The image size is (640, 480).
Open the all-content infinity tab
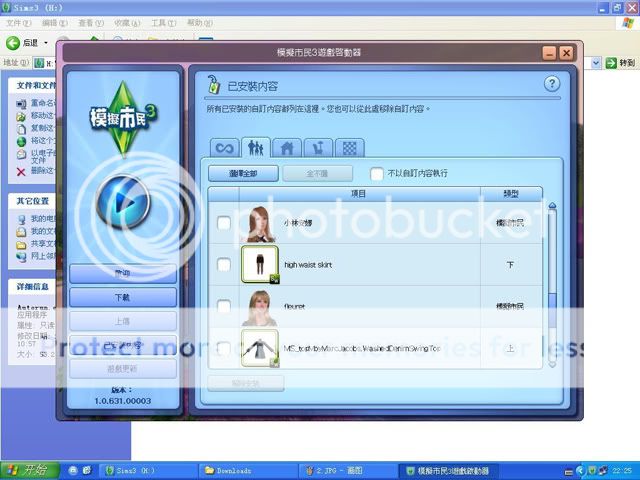coord(224,147)
